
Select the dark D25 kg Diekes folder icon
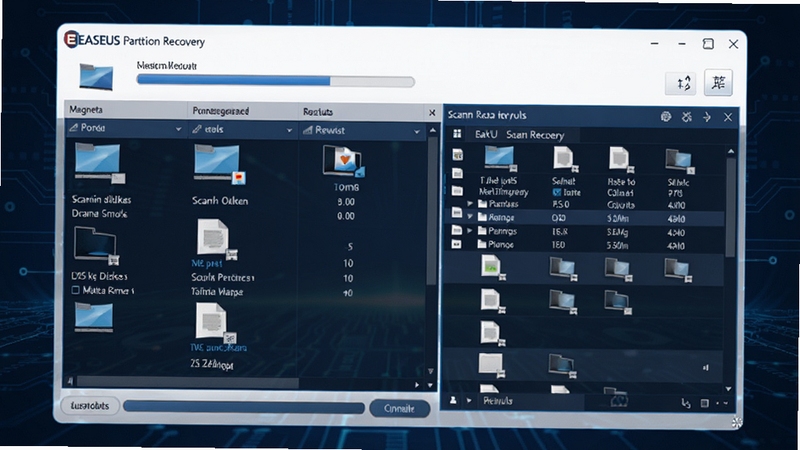tap(96, 246)
